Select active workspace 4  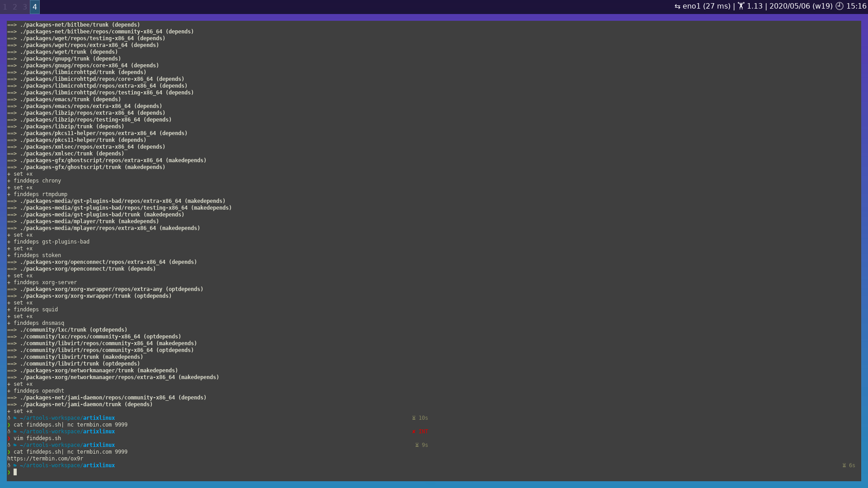(35, 7)
